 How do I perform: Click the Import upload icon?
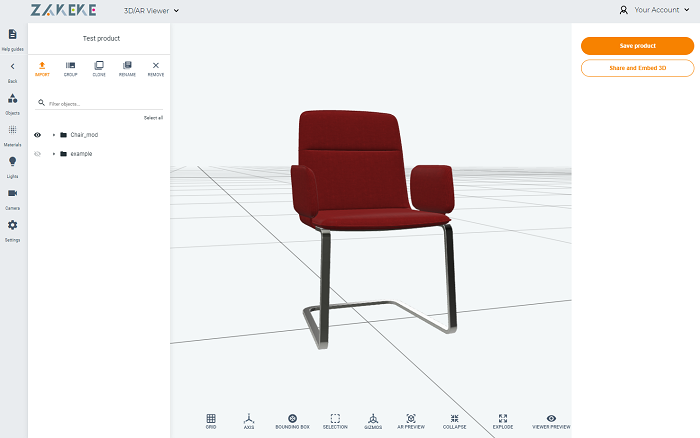(x=42, y=65)
